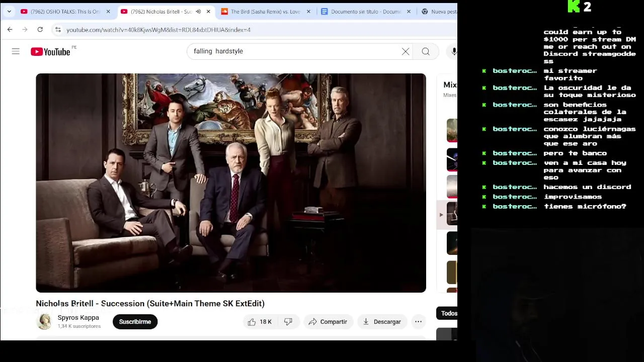Close the Nicholas Britell tab

208,12
